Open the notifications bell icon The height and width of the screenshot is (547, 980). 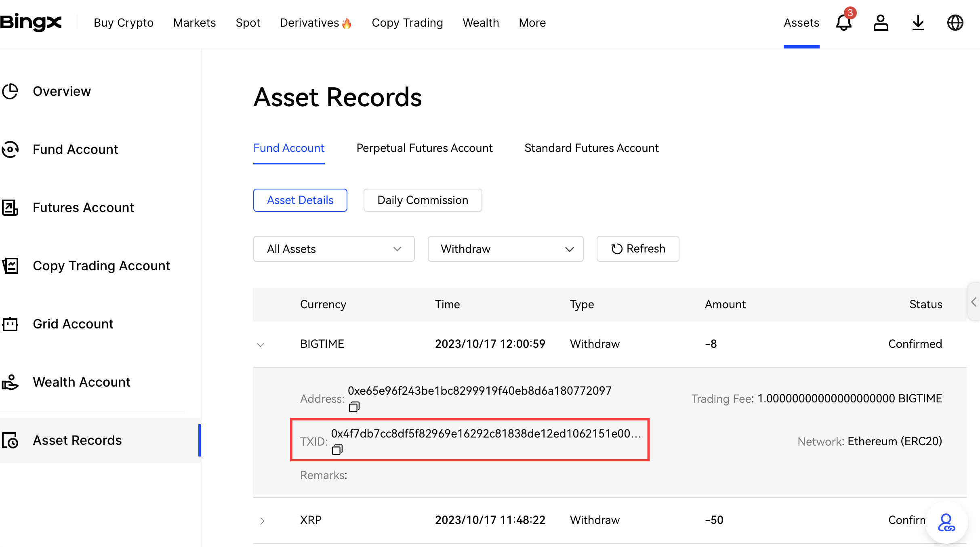click(843, 23)
